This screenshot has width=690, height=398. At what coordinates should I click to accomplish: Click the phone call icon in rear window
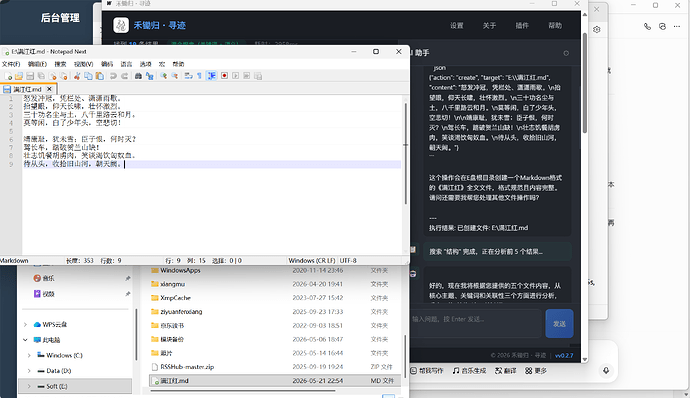647,26
